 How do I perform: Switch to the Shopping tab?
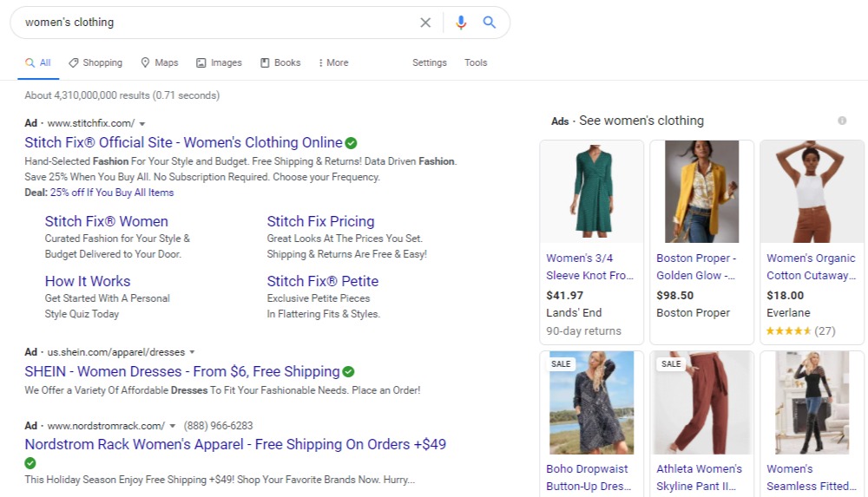click(x=95, y=63)
